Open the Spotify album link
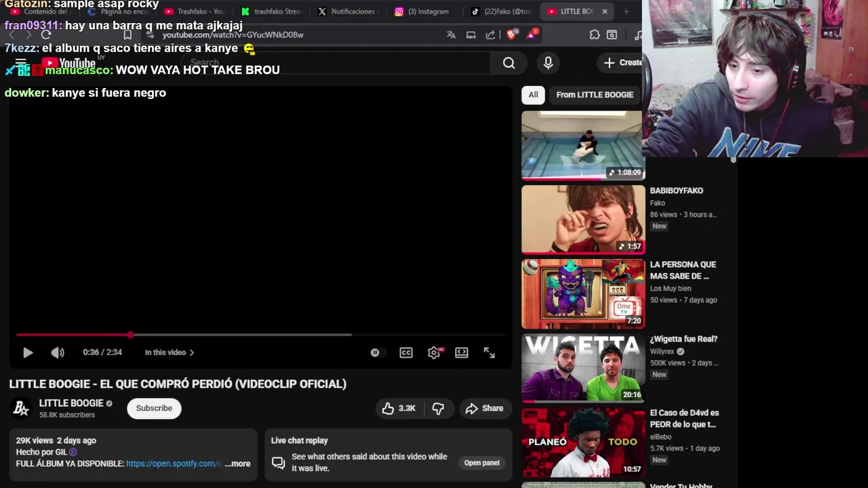Screen dimensions: 868x488 point(174,464)
